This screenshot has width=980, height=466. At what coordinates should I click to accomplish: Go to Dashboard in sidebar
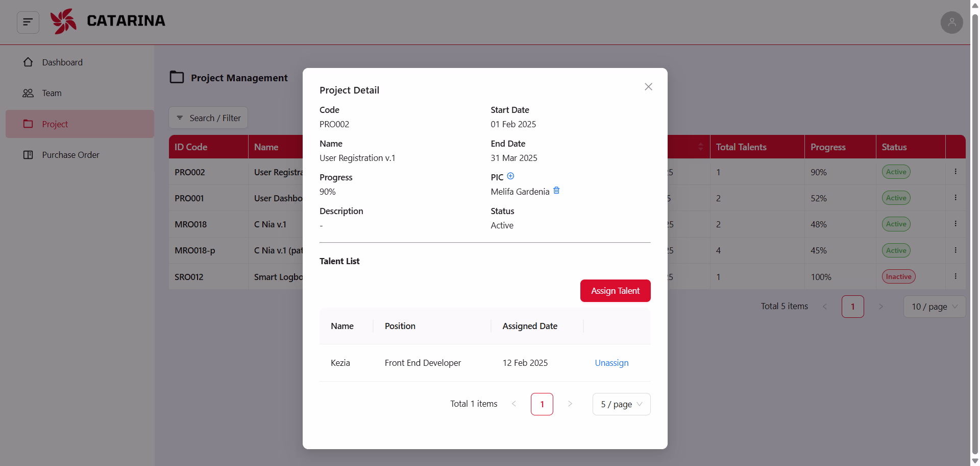click(62, 62)
